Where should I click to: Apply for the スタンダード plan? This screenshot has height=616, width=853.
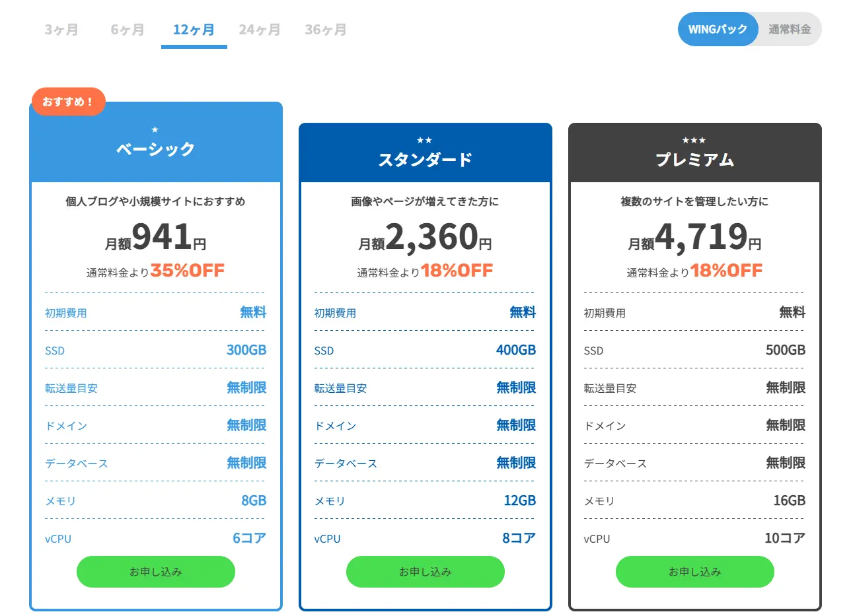(426, 572)
